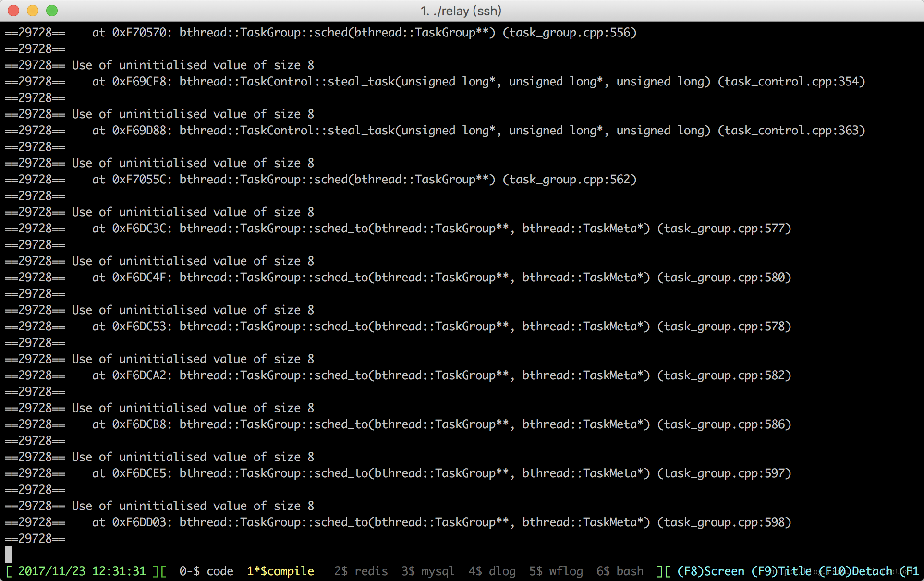Open the '6$ bash' screen window

coord(620,571)
